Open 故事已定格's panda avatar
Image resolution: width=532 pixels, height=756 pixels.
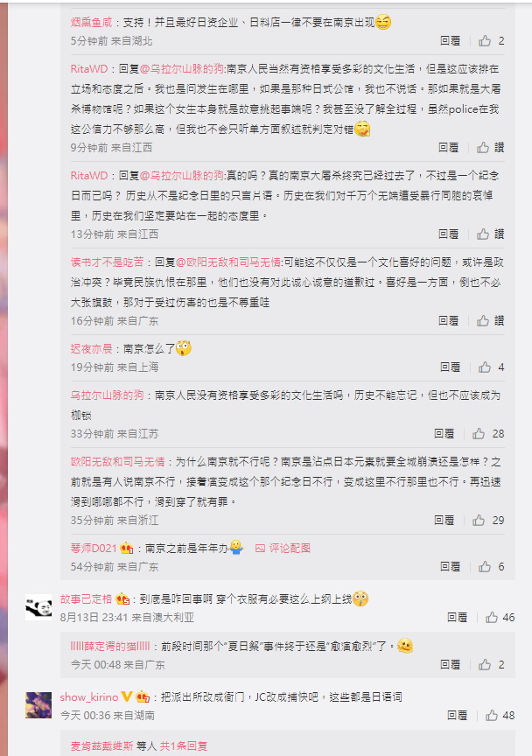[x=38, y=607]
